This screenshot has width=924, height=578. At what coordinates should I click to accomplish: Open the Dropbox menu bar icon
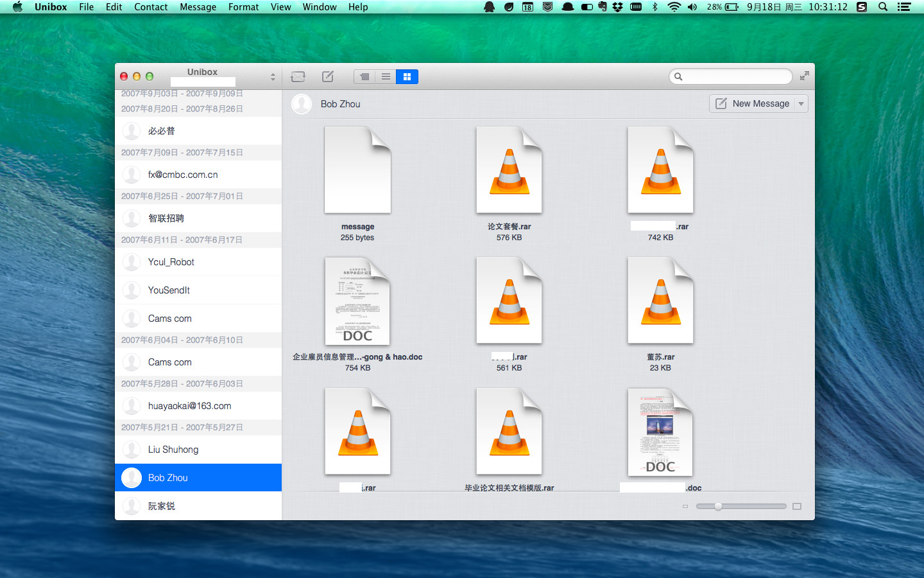(617, 7)
